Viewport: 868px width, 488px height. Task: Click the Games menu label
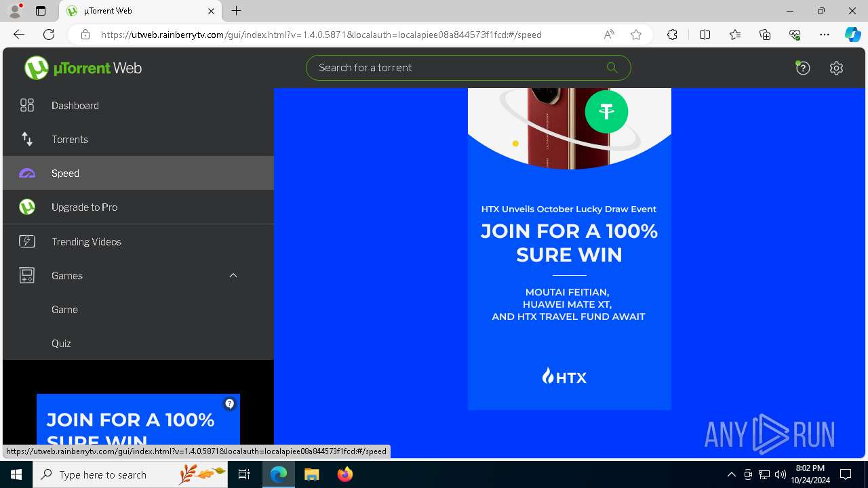pyautogui.click(x=67, y=275)
